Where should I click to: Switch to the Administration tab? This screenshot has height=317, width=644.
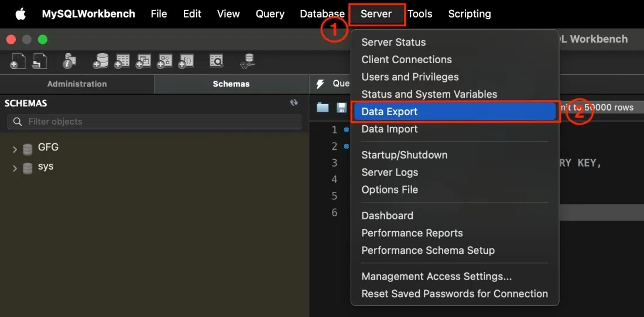pyautogui.click(x=77, y=84)
